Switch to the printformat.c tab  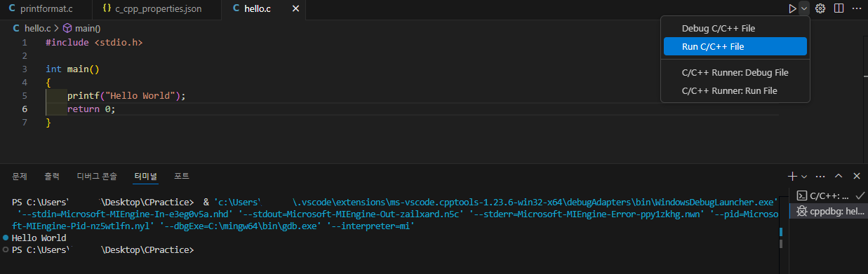[x=46, y=9]
